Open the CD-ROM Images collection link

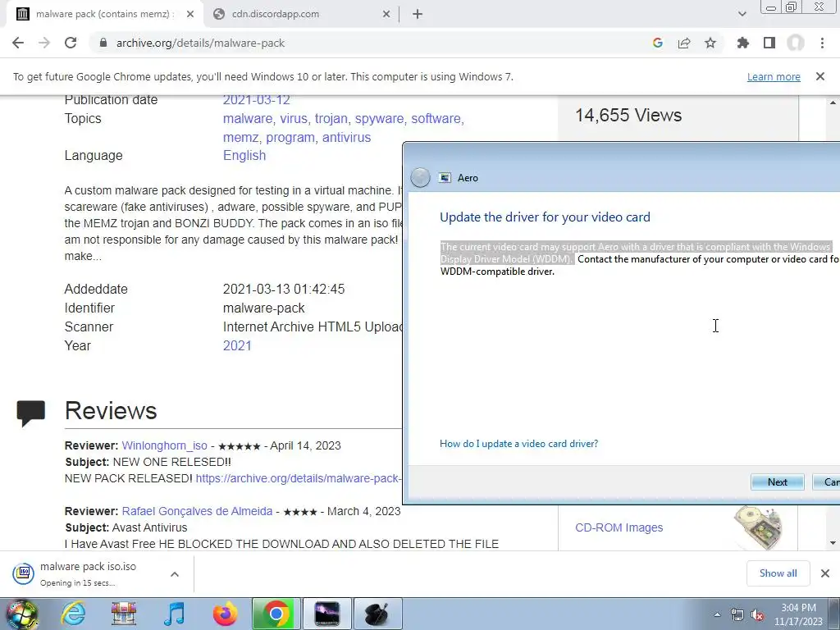pyautogui.click(x=619, y=527)
